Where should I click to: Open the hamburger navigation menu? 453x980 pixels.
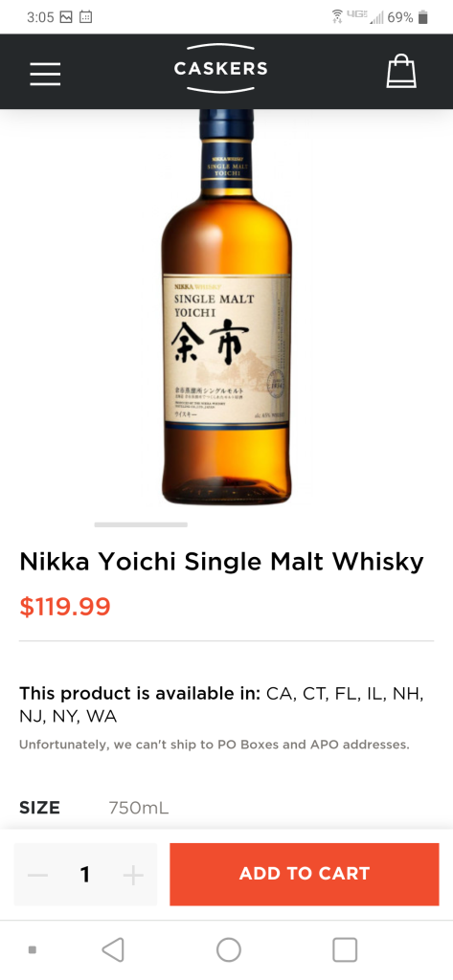(45, 74)
